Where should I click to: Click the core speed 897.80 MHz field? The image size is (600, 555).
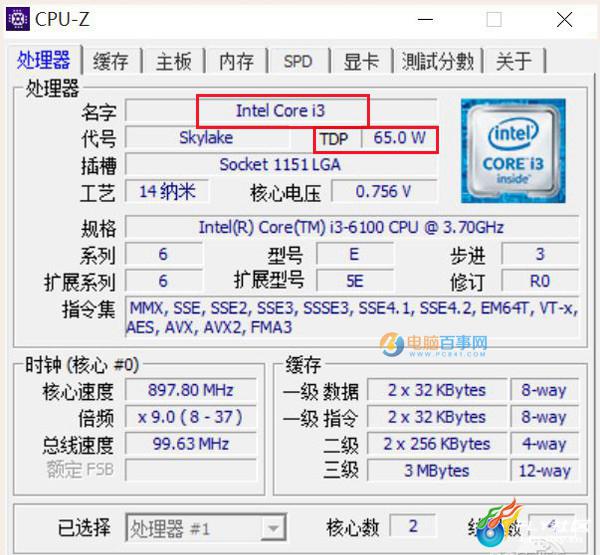[191, 390]
